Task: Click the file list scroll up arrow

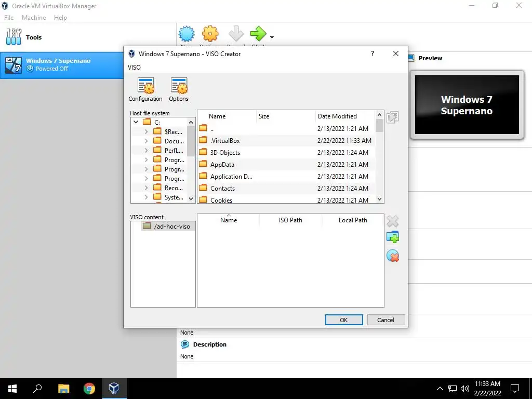Action: tap(380, 115)
